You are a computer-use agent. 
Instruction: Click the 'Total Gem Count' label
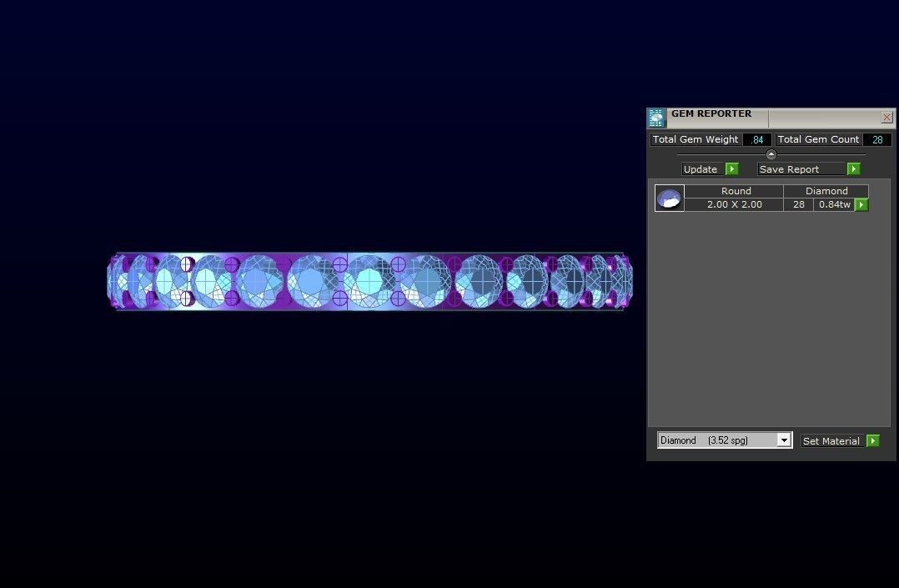coord(818,139)
